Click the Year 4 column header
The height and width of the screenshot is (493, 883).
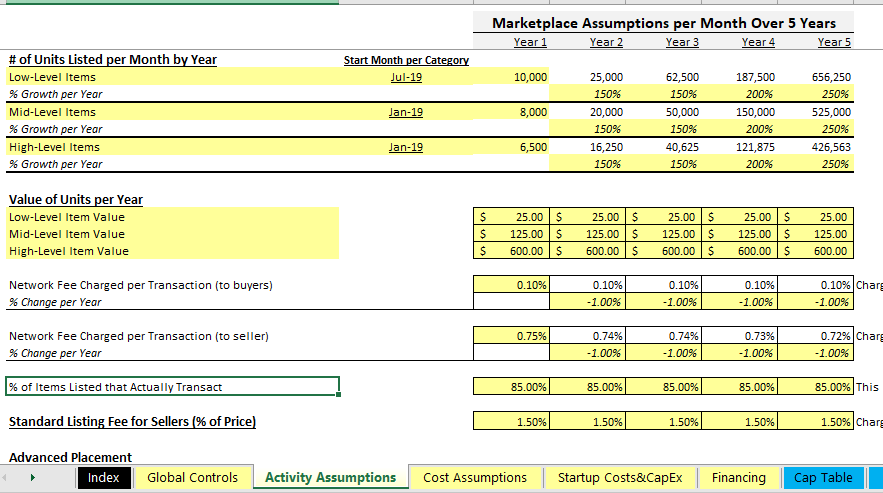pos(758,42)
